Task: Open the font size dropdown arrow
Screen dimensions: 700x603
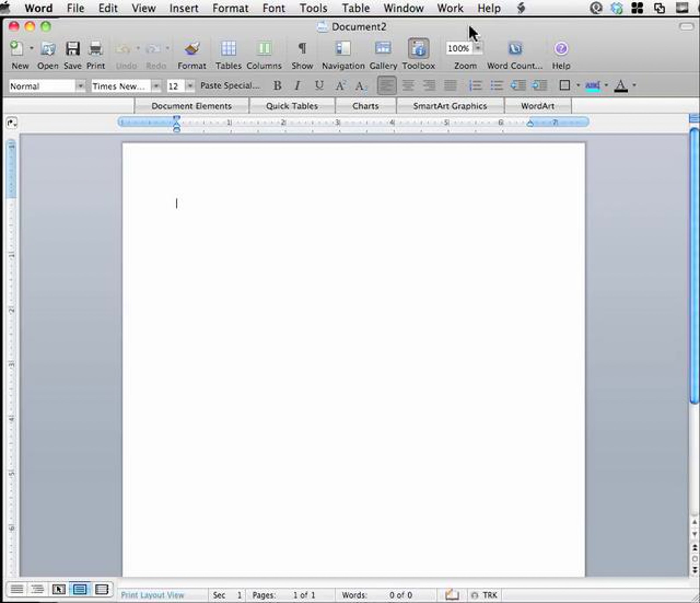Action: (x=190, y=86)
